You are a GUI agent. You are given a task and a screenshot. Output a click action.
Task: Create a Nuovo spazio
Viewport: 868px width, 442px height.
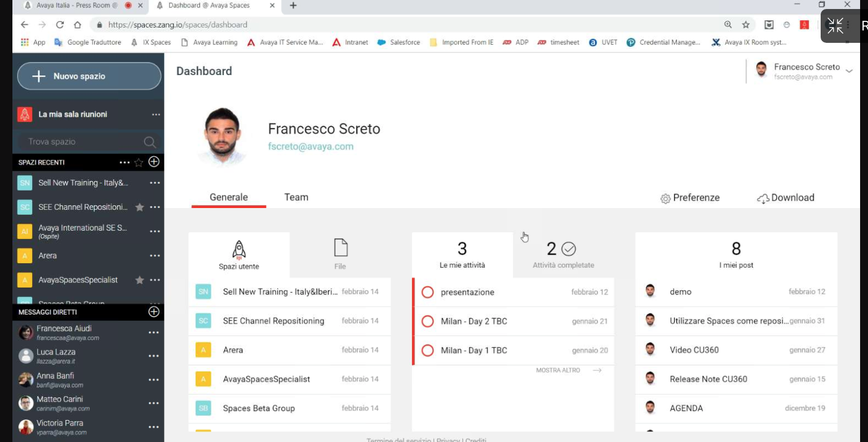click(x=89, y=76)
